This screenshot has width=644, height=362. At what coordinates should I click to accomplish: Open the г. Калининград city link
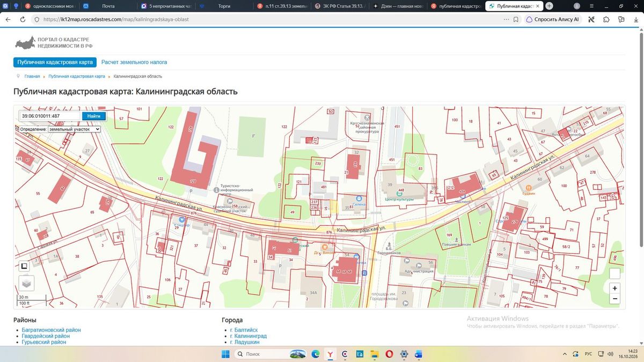248,336
